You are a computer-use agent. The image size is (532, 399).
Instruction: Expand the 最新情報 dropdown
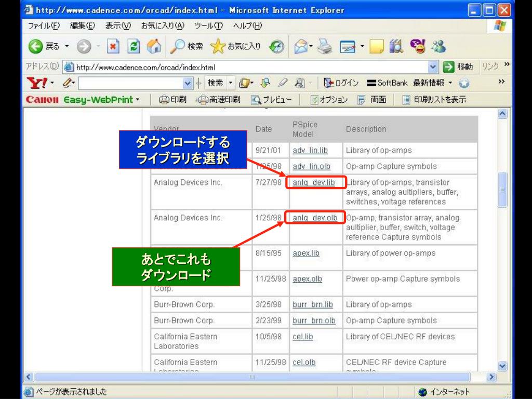[450, 83]
